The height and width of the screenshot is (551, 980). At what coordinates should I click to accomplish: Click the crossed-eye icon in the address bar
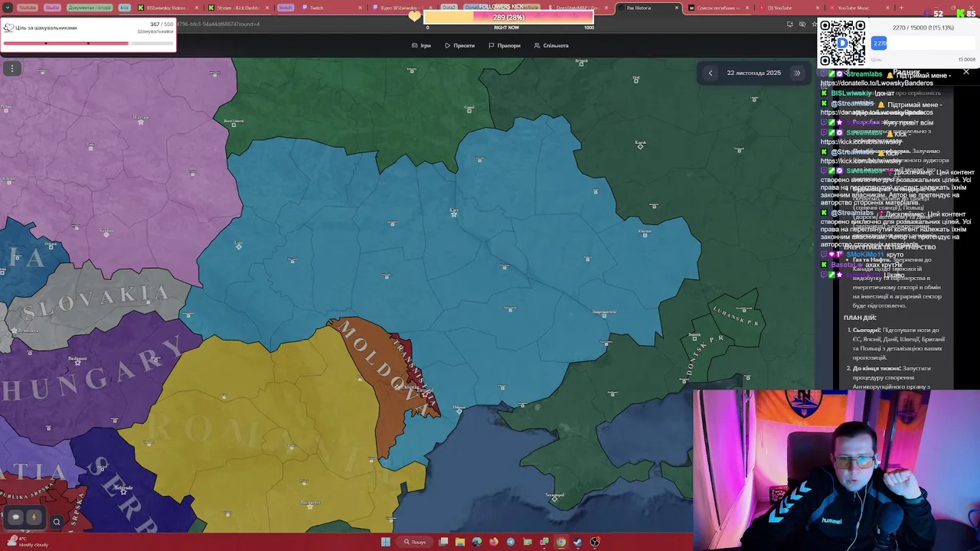tap(802, 24)
